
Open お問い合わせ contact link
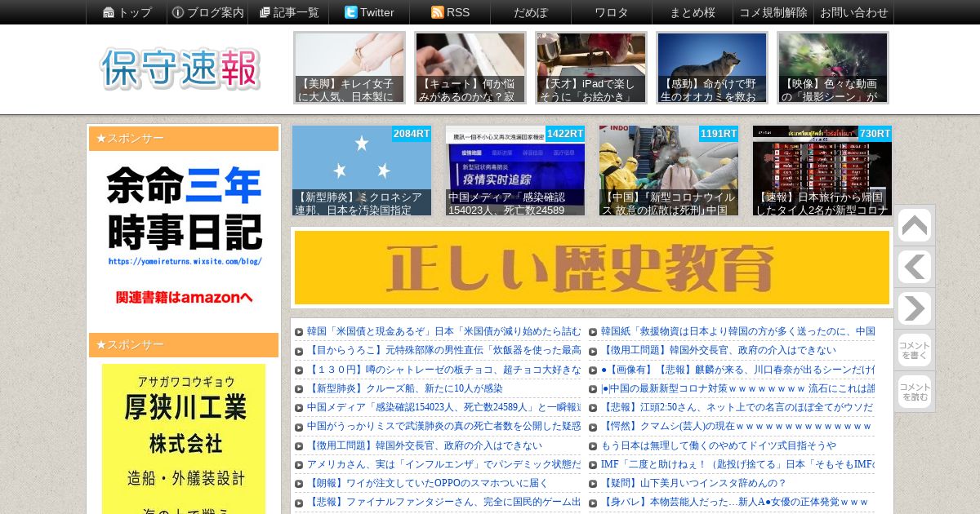(x=853, y=12)
